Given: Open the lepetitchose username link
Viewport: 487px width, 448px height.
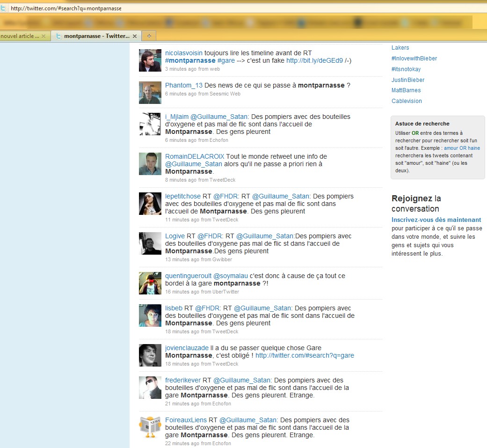Looking at the screenshot, I should [x=182, y=197].
